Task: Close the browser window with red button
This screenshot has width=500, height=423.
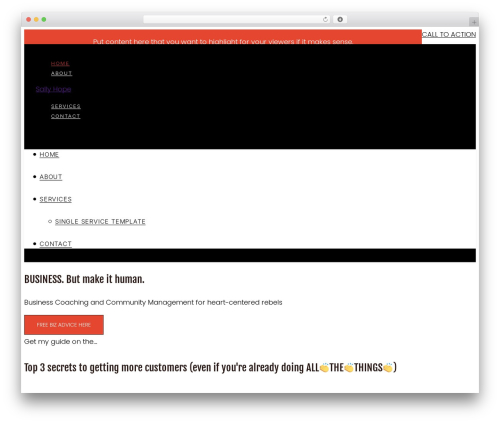Action: [29, 19]
